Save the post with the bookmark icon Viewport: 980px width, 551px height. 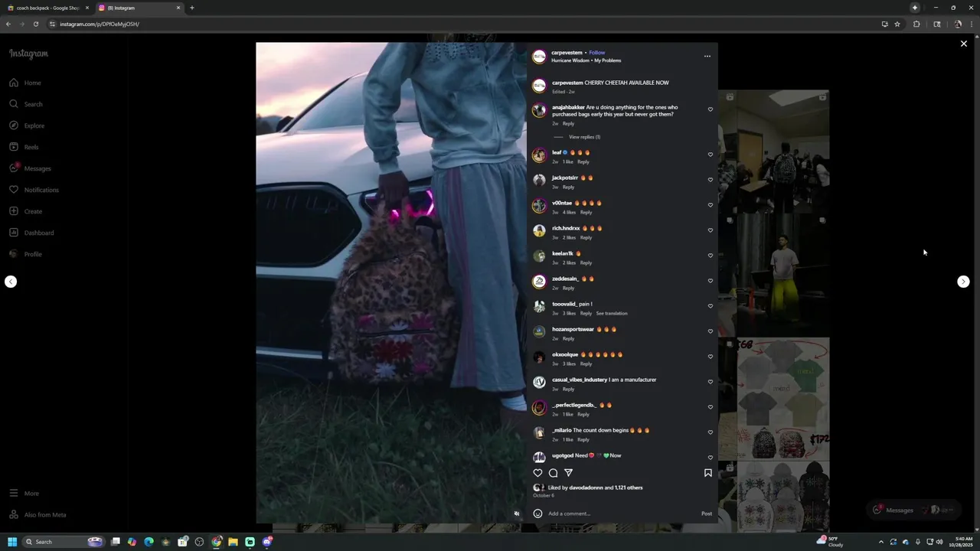click(x=708, y=473)
